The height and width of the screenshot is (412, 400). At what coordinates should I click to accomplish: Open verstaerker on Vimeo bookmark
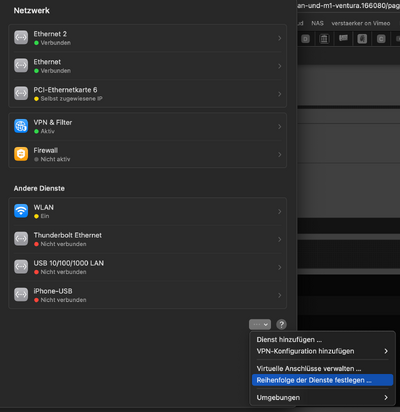pos(361,23)
